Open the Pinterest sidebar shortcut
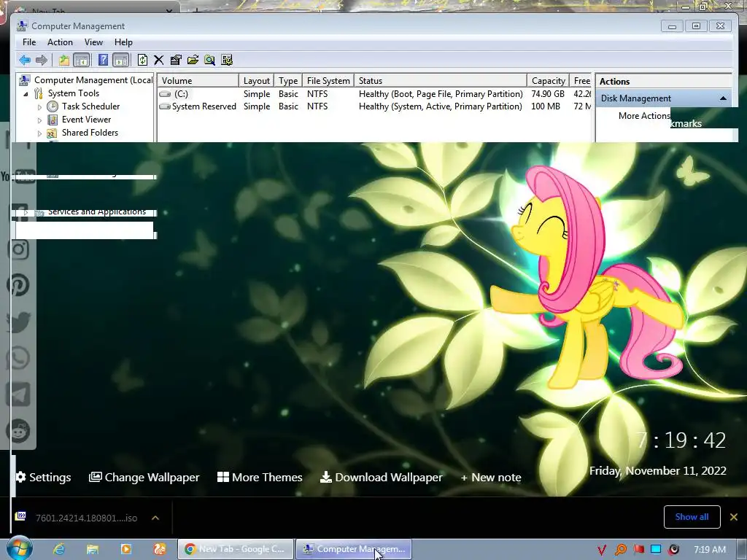 coord(18,285)
